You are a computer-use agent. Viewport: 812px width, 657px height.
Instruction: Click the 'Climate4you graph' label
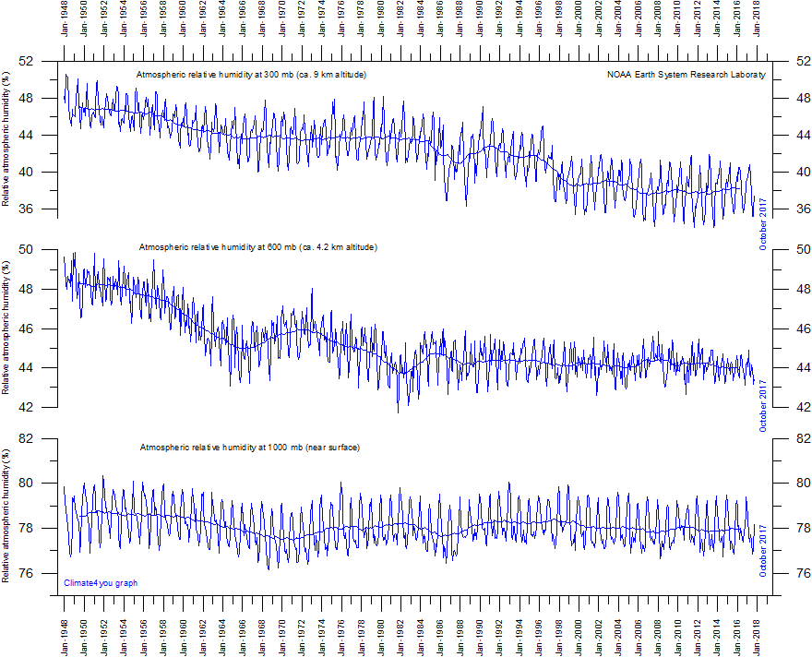[x=101, y=583]
